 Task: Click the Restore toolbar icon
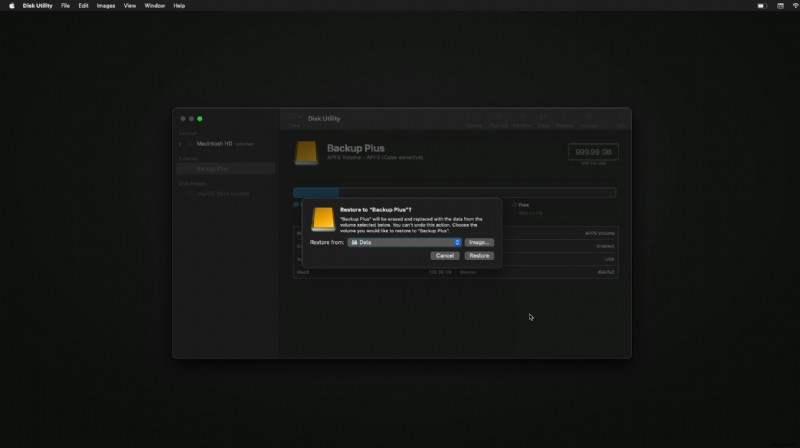tap(564, 120)
